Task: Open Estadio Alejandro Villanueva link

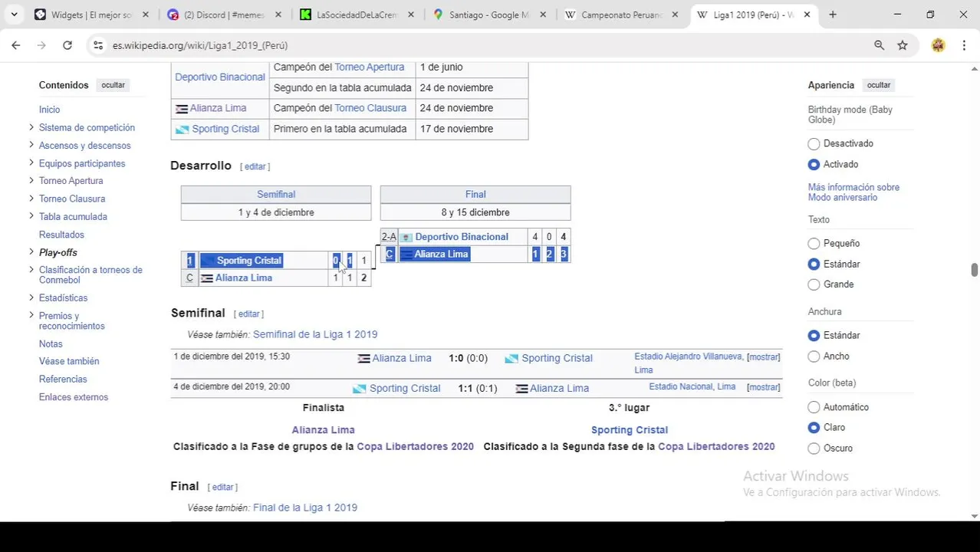Action: click(x=689, y=357)
